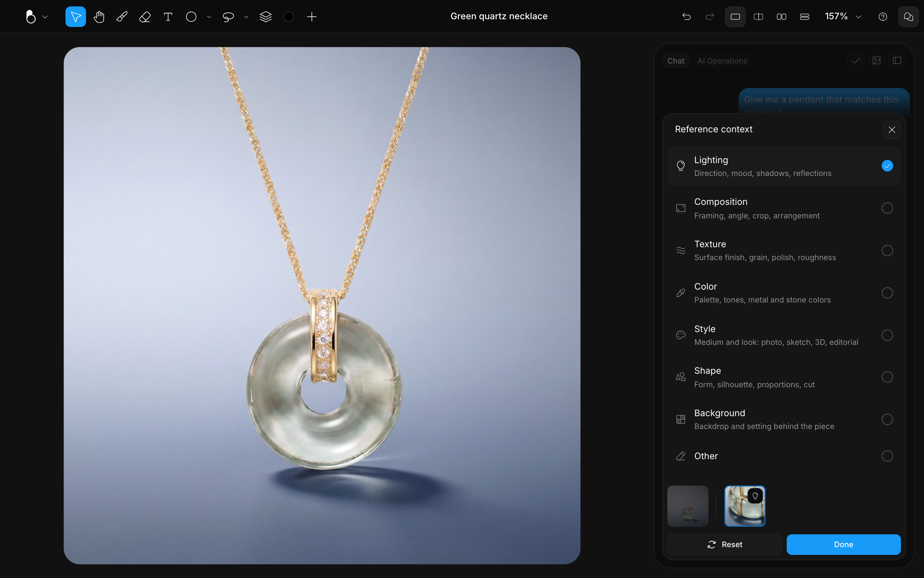Screen dimensions: 924x578
Task: Enable the Other reference option
Action: (x=887, y=456)
